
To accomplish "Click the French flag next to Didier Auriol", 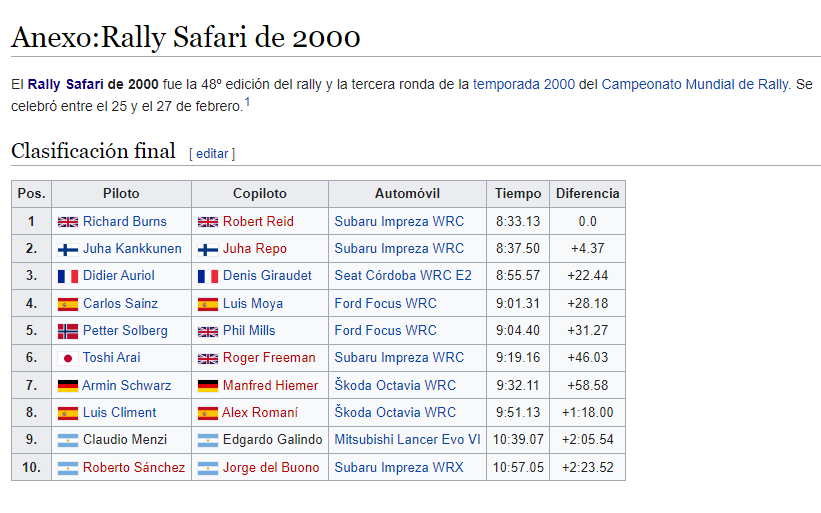I will (x=68, y=276).
